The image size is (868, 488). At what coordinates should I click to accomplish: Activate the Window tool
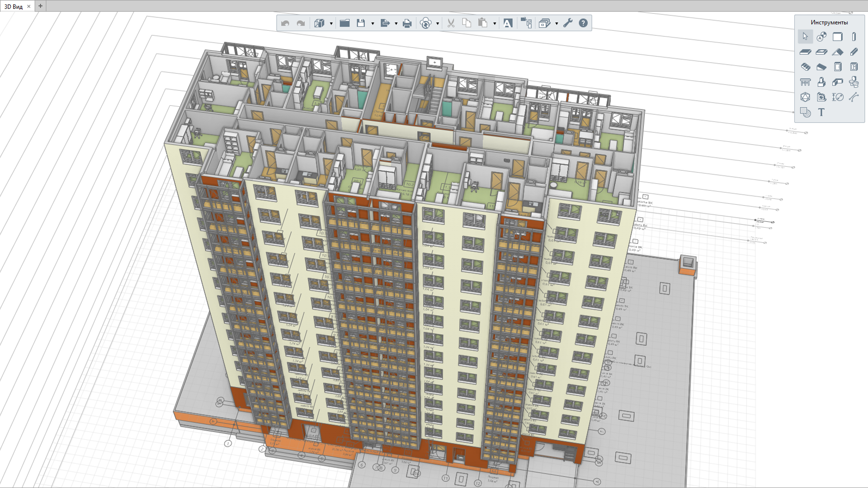point(854,67)
